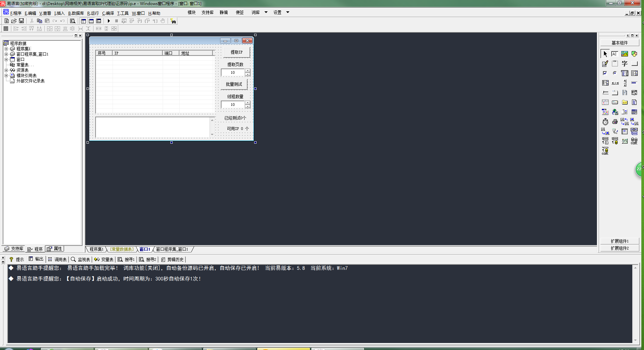Select the picture box component
The image size is (644, 350).
tap(625, 54)
